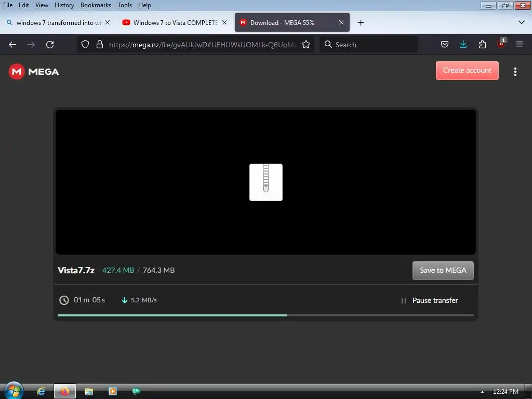Open the Extensions puzzle icon
The height and width of the screenshot is (399, 532).
(x=482, y=45)
